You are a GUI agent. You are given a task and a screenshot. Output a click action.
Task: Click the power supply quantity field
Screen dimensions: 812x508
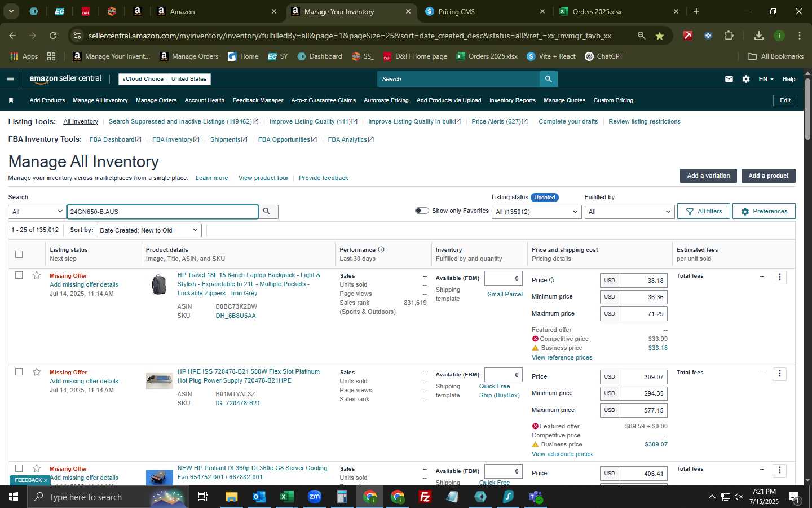[x=503, y=375]
